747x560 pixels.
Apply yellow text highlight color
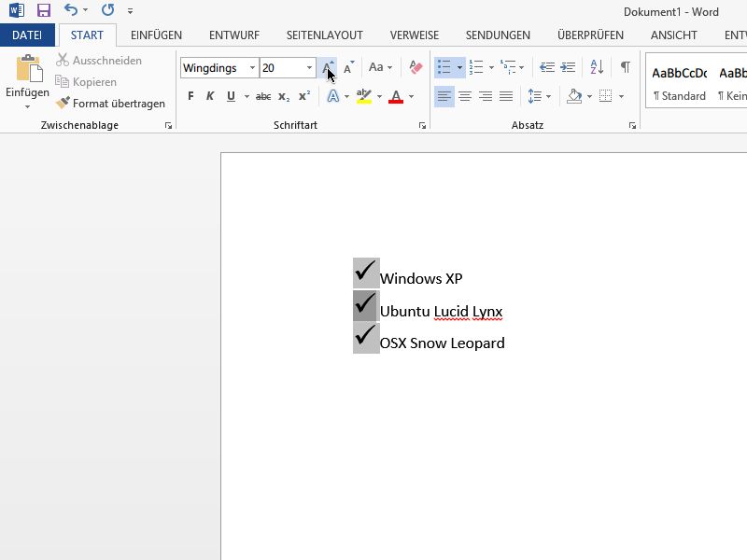click(x=364, y=96)
